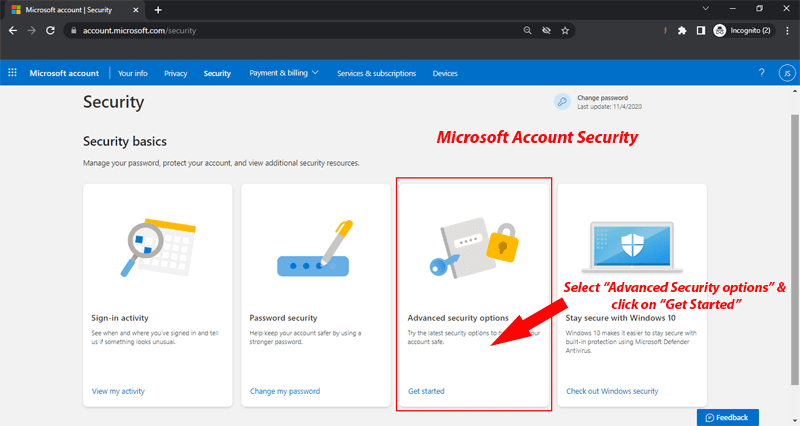
Task: Reload the page with refresh icon
Action: [50, 31]
